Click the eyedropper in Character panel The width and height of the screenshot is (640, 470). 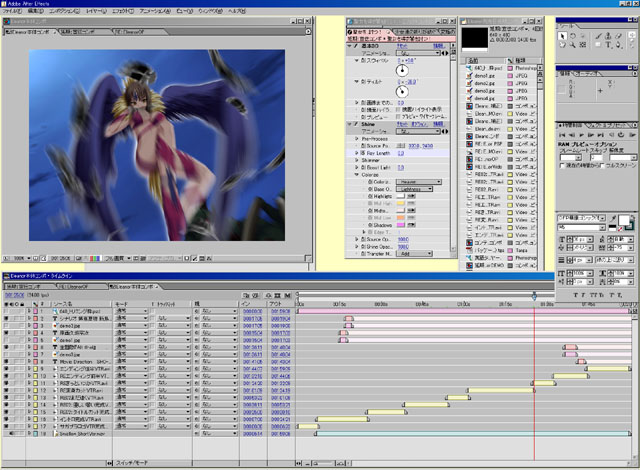pos(613,219)
